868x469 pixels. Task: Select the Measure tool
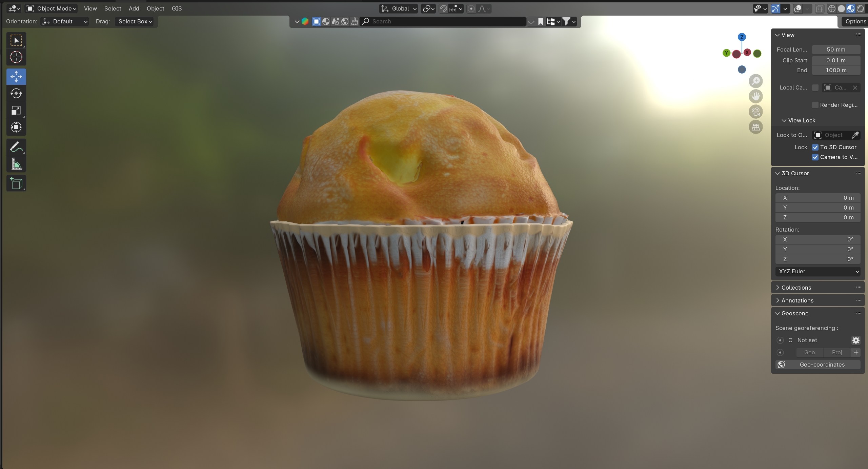16,164
